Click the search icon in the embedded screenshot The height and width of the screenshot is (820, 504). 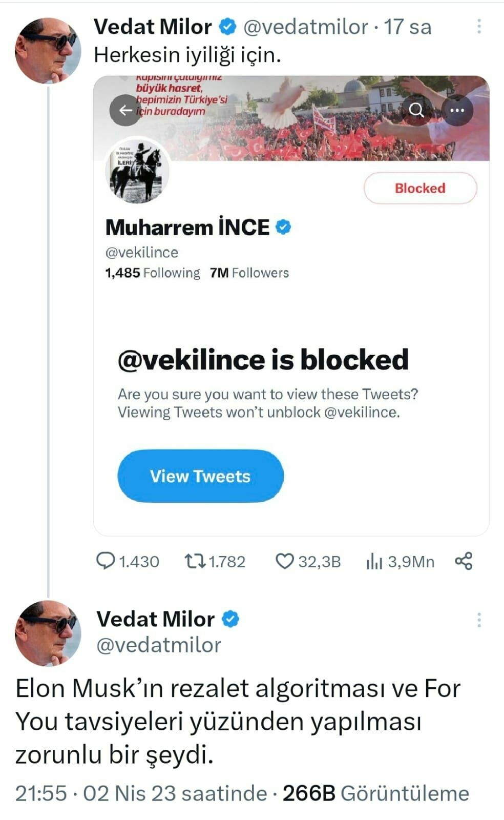(x=416, y=109)
